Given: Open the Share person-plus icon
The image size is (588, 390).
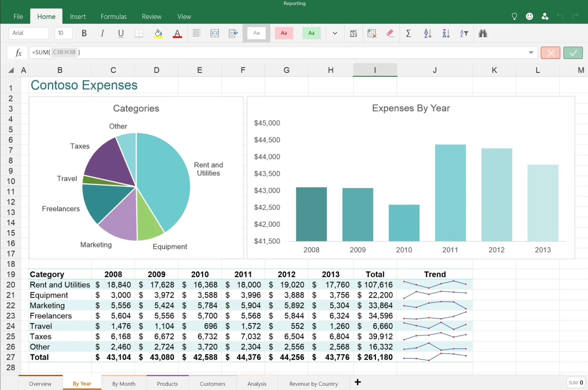Looking at the screenshot, I should point(545,16).
